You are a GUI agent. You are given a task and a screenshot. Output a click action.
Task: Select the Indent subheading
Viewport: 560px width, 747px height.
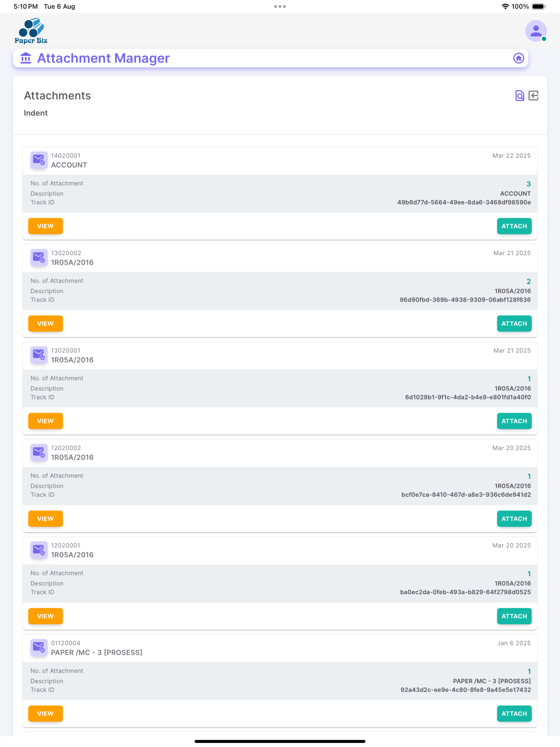point(36,113)
